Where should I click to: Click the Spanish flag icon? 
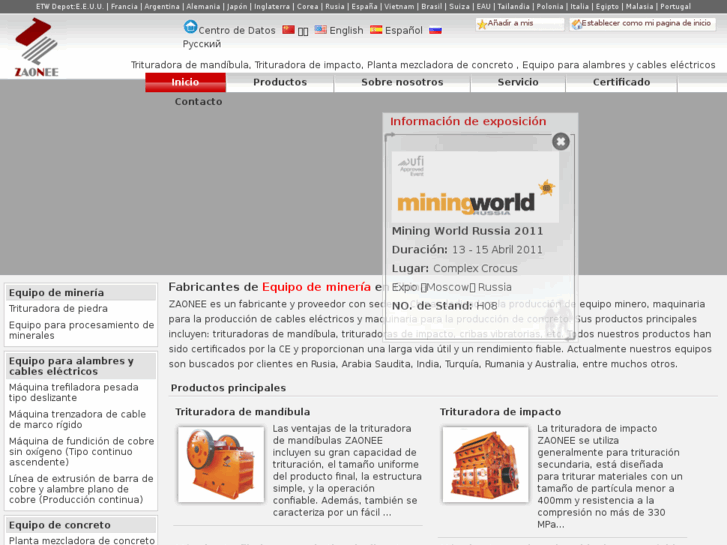coord(376,30)
